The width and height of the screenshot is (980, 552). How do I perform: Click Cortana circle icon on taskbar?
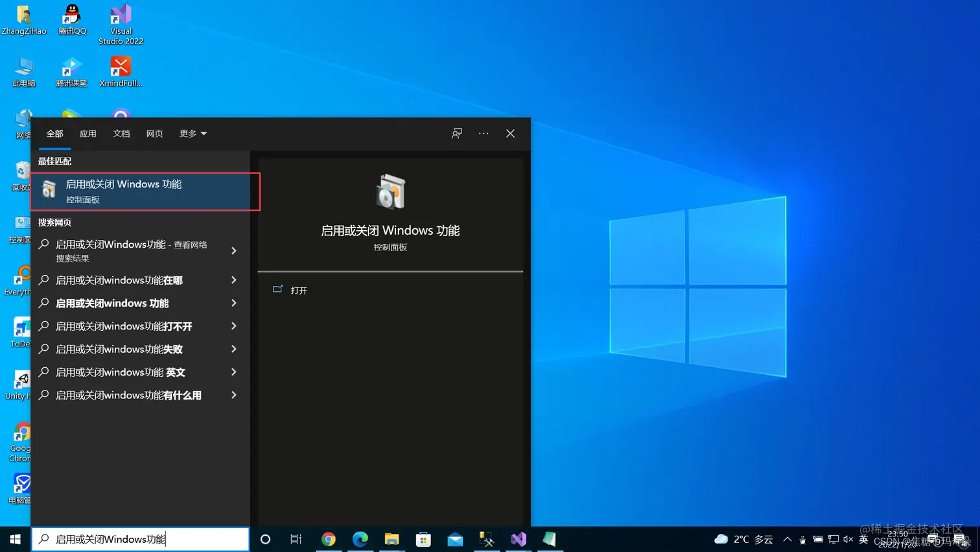click(x=265, y=539)
